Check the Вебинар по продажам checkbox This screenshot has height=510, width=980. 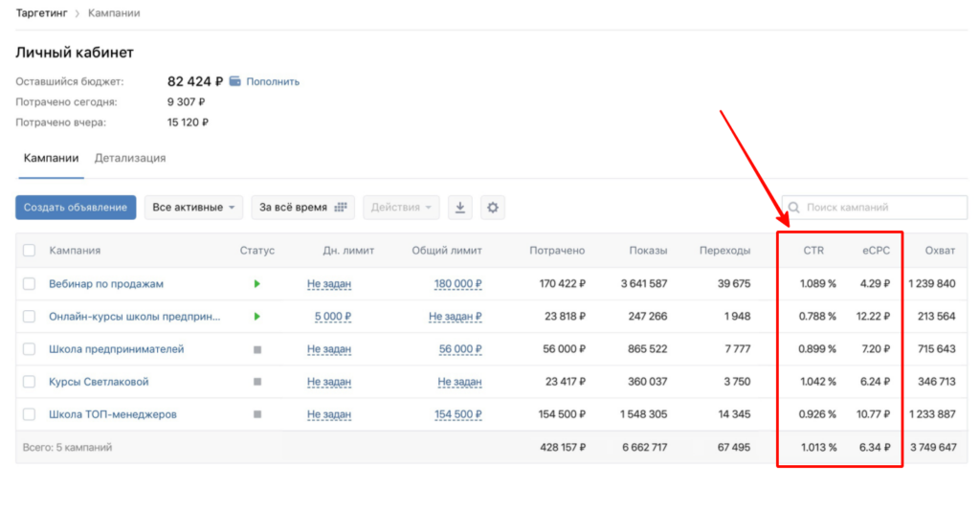[x=29, y=284]
